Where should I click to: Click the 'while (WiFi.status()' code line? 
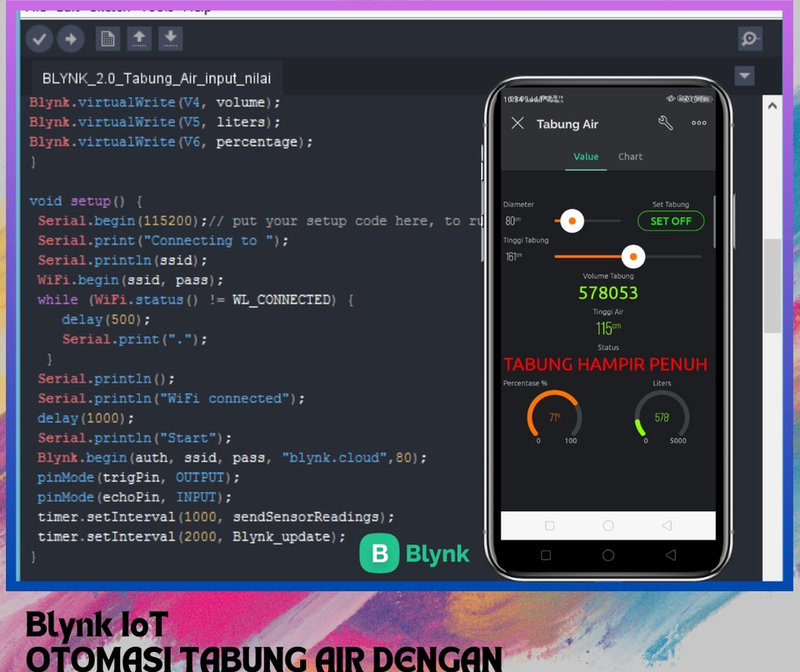[196, 300]
